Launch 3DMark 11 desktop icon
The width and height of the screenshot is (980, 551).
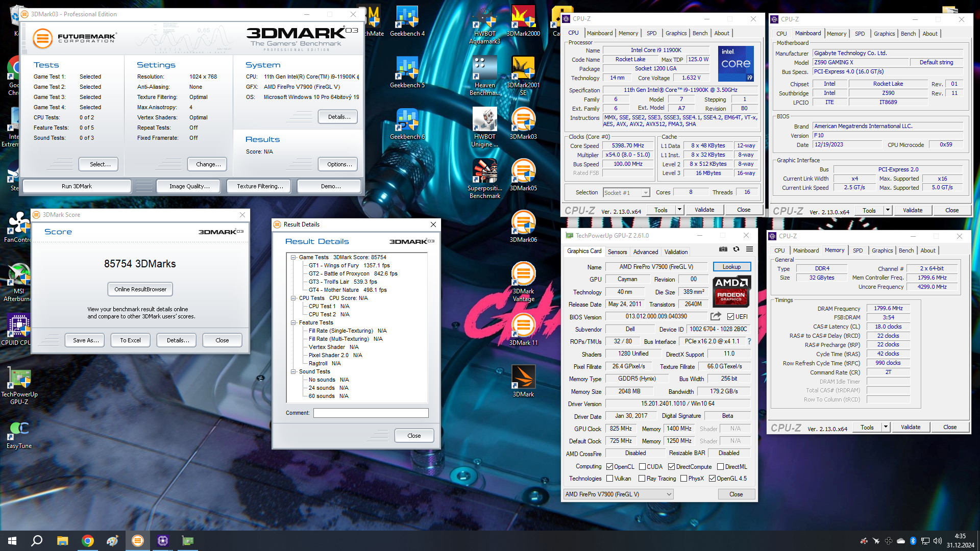point(523,331)
